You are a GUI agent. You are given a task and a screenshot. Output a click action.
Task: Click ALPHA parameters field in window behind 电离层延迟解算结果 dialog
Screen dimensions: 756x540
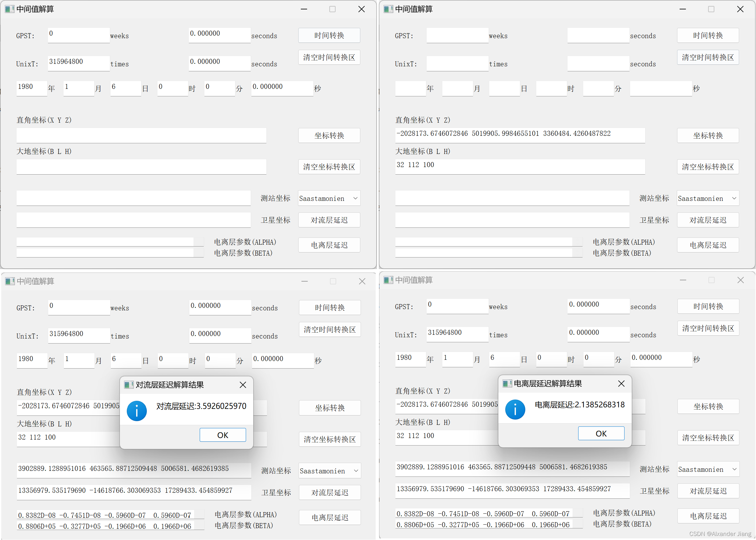(x=489, y=513)
